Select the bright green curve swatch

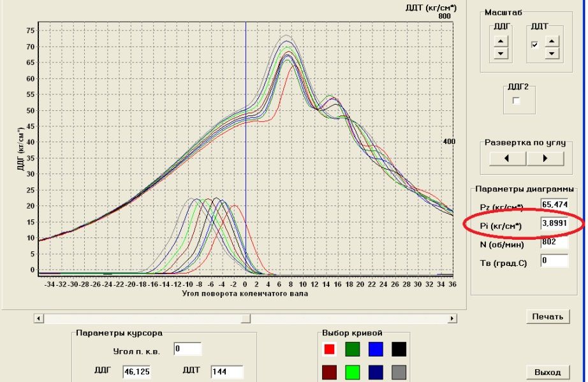coord(353,371)
